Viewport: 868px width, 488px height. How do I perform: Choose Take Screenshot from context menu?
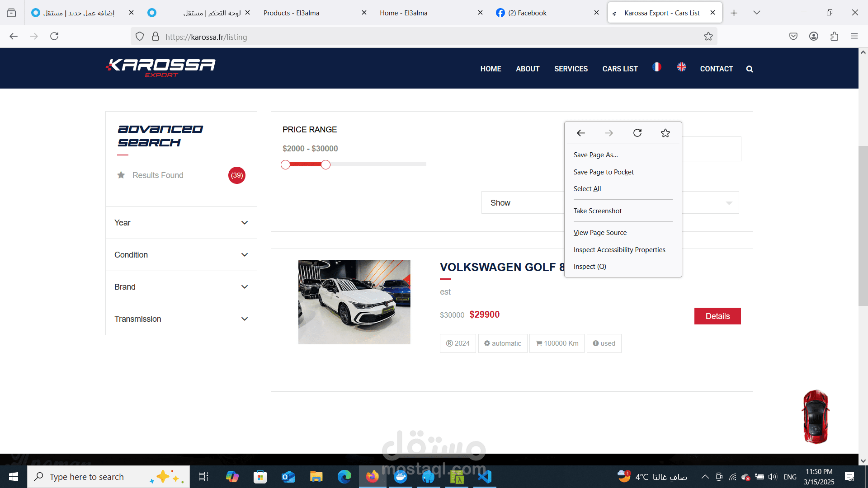point(598,211)
